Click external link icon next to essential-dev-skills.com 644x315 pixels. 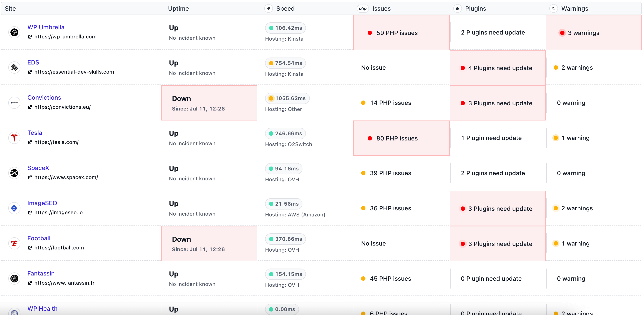30,72
